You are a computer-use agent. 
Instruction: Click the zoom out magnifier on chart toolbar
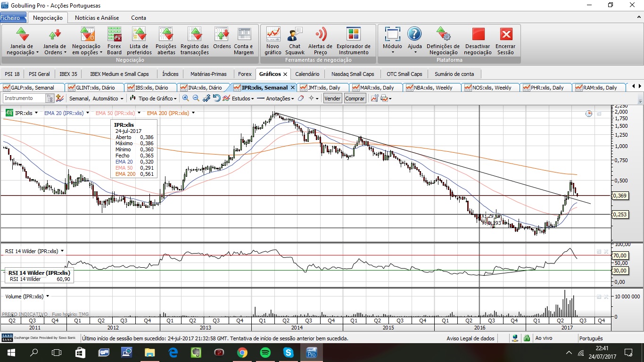196,99
